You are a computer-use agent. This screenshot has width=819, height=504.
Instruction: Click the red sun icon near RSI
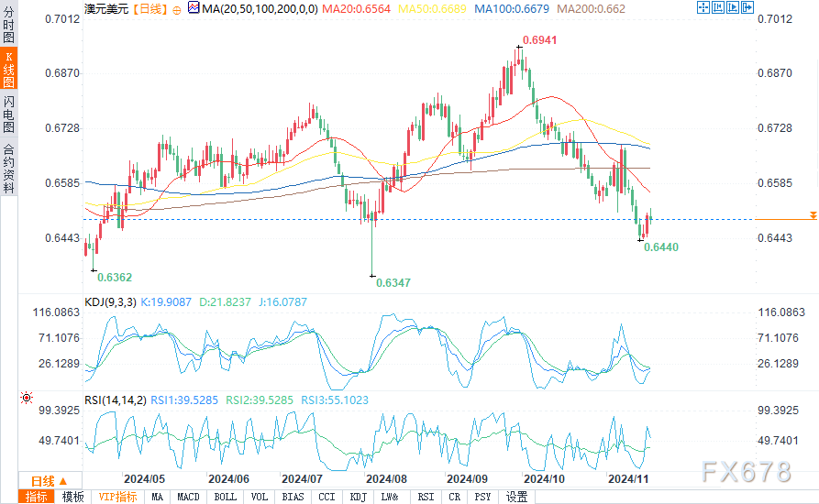26,398
